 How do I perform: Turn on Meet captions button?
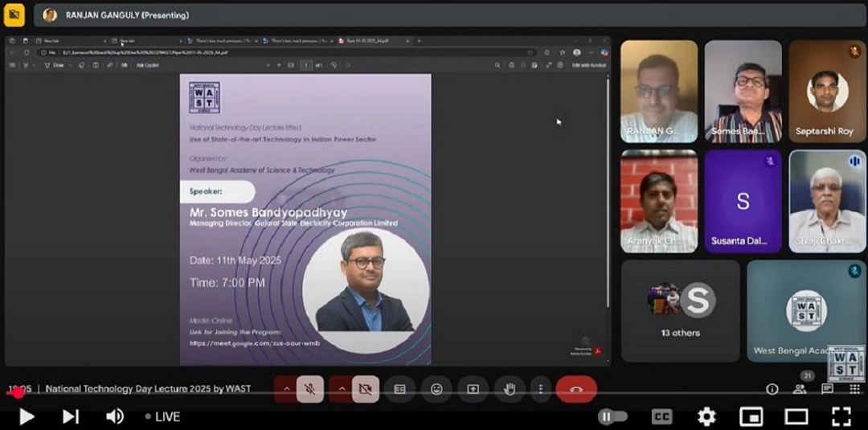399,389
